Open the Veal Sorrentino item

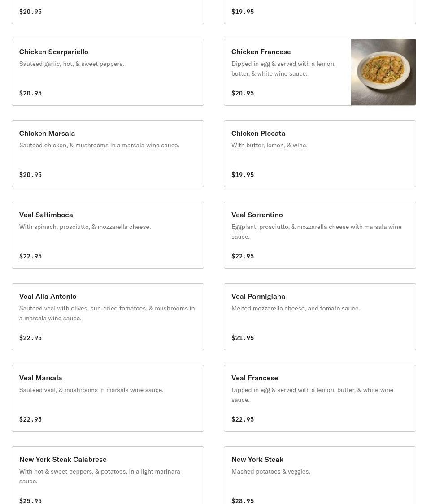click(320, 235)
